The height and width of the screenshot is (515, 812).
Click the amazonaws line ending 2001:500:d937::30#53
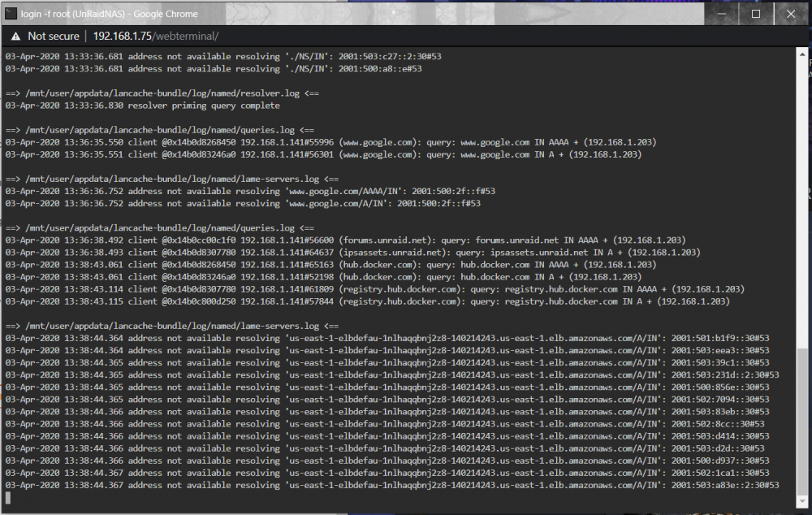387,461
